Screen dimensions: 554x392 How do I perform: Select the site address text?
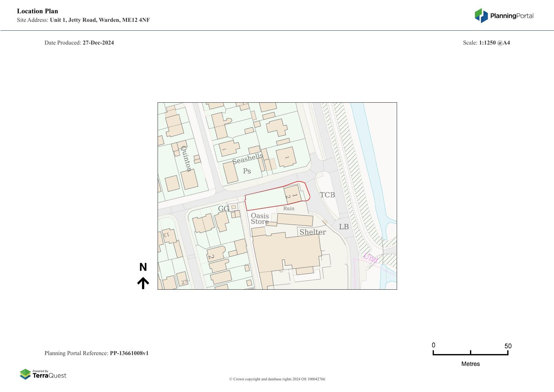pos(100,20)
